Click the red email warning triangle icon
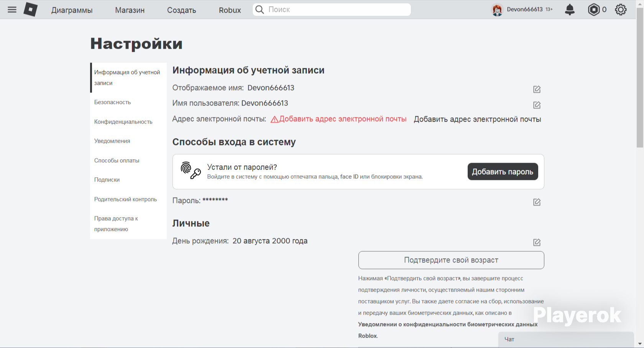 [x=274, y=120]
